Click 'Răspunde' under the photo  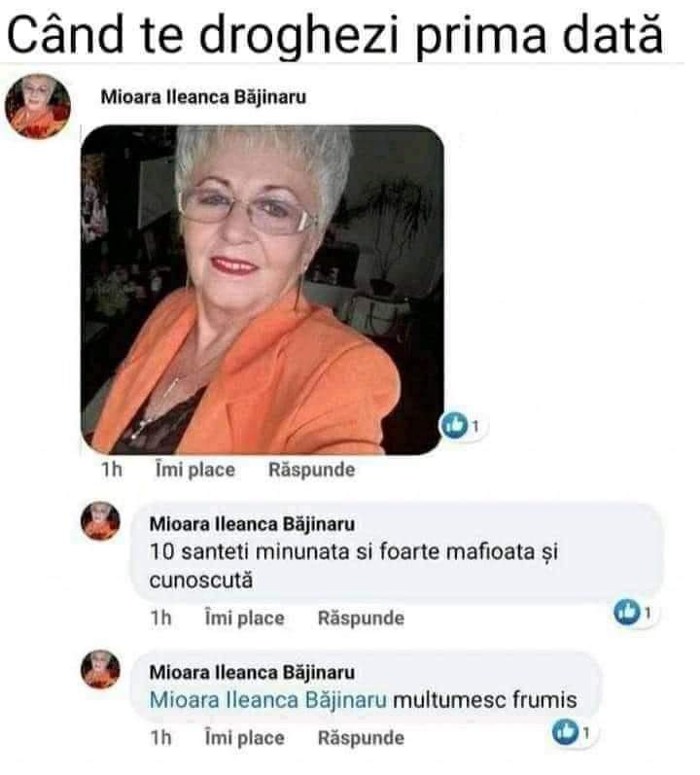[x=312, y=470]
